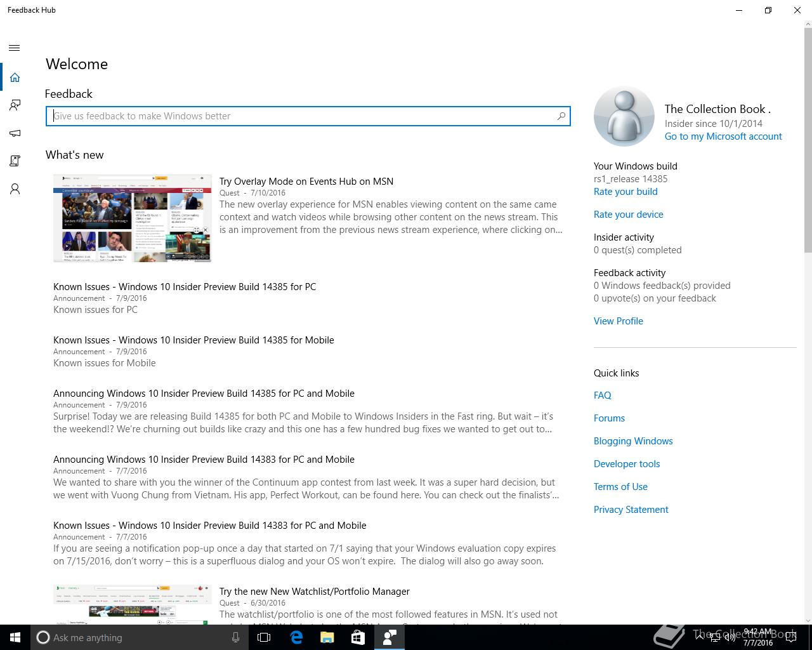Open the Quests icon in sidebar
Screen dimensions: 812x650
(15, 161)
